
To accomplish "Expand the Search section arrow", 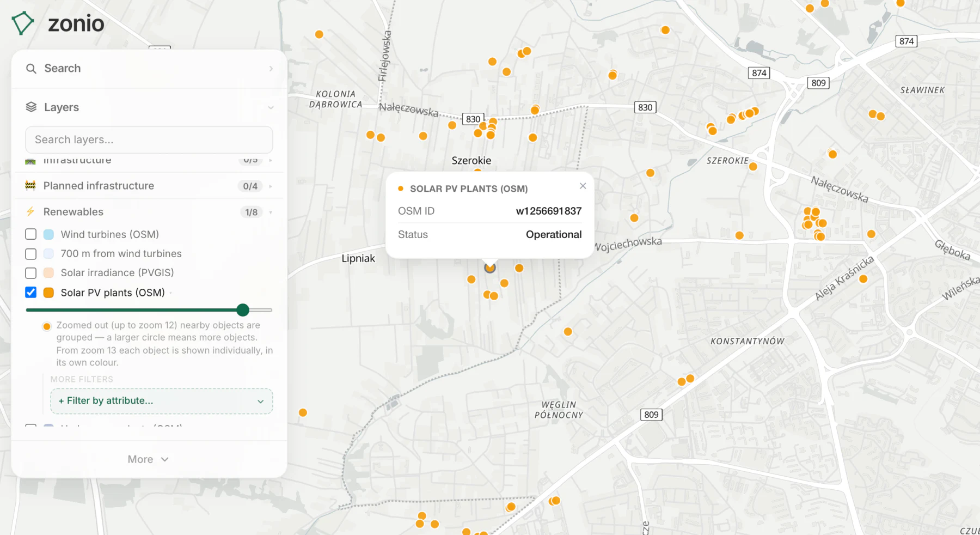I will tap(271, 69).
